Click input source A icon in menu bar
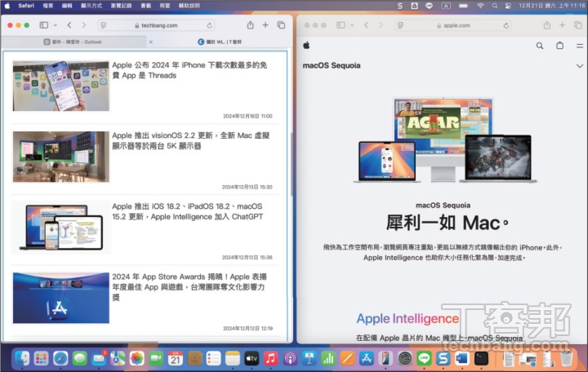 coord(446,6)
